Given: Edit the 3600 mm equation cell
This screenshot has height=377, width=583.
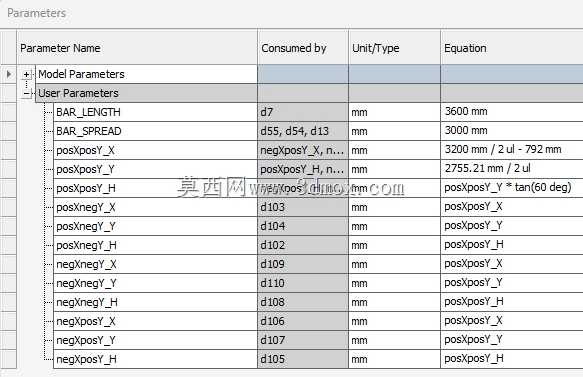Looking at the screenshot, I should click(x=512, y=112).
